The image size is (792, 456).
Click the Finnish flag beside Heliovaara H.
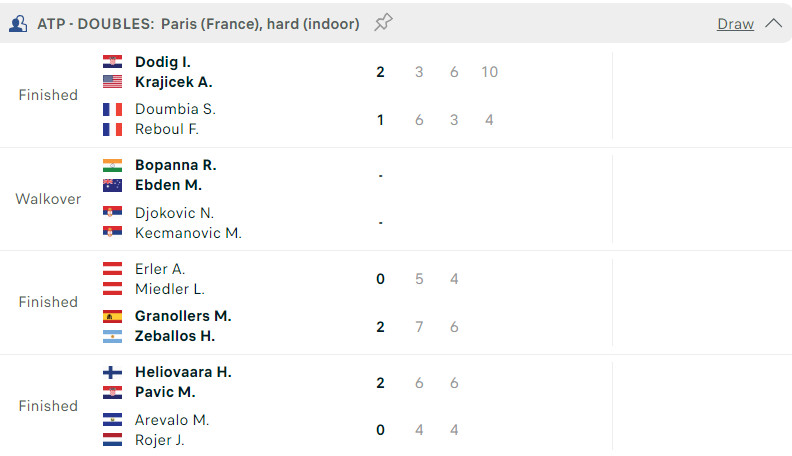click(112, 372)
